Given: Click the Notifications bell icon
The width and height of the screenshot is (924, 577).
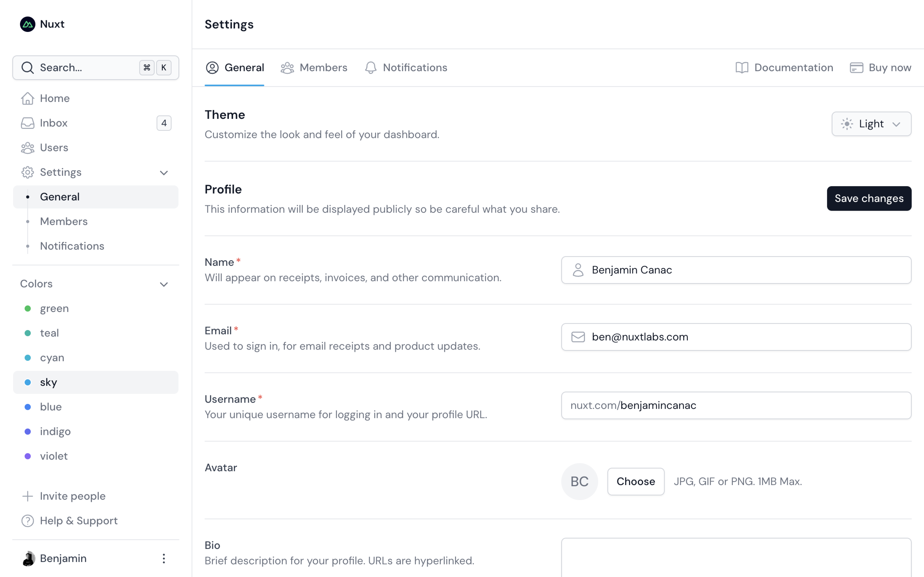Looking at the screenshot, I should [370, 68].
